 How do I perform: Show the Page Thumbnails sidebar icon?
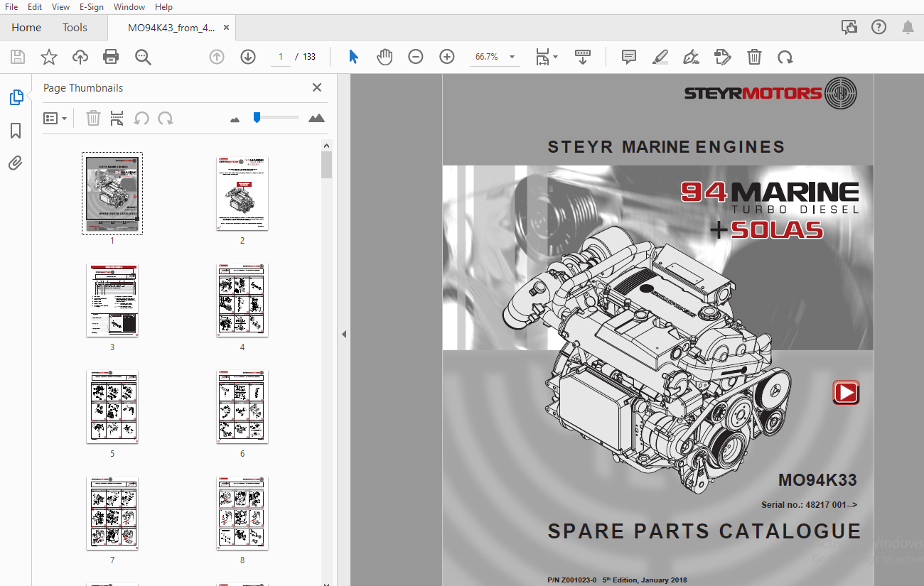(16, 97)
